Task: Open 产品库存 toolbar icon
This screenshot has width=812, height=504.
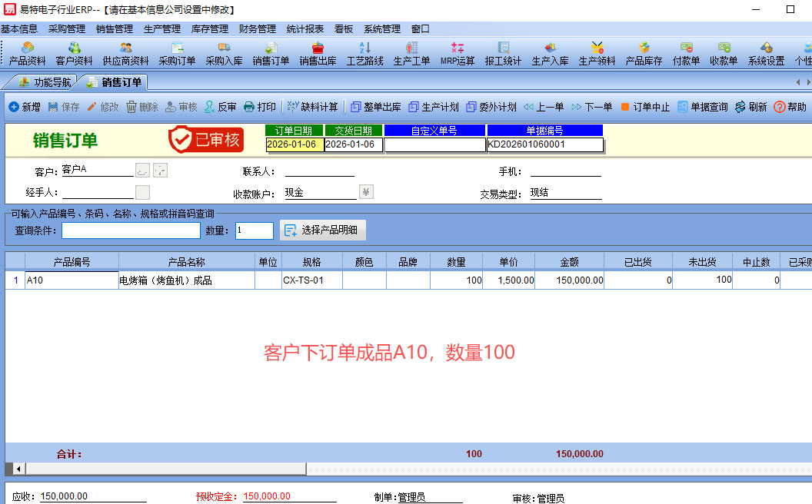Action: pyautogui.click(x=644, y=53)
